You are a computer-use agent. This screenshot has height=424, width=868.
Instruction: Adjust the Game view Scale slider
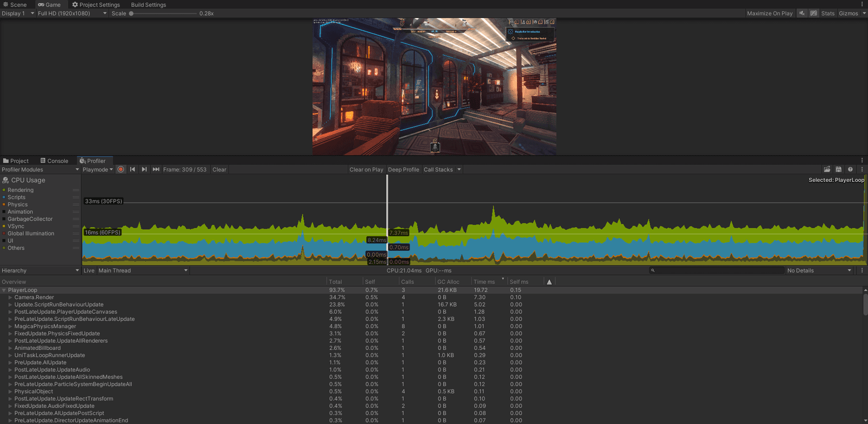(163, 13)
